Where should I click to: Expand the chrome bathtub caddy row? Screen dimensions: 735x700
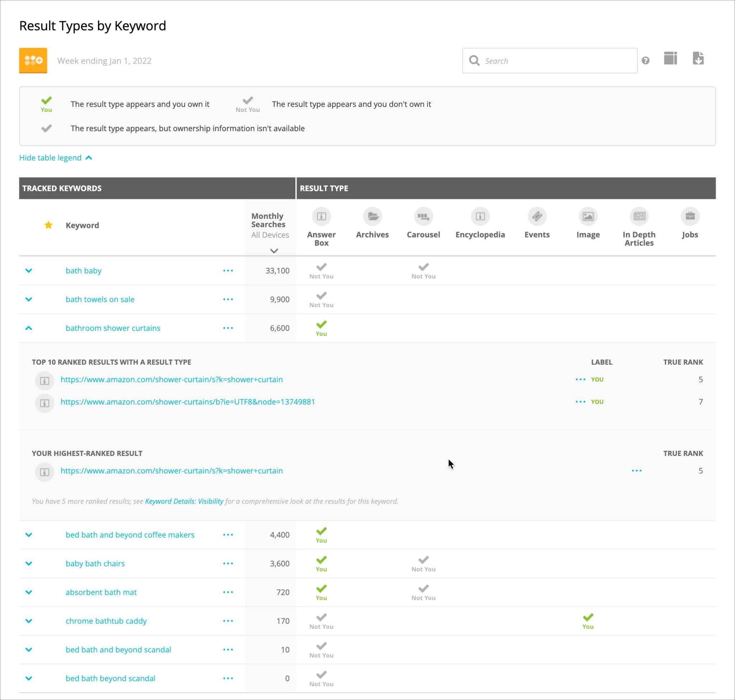click(29, 621)
